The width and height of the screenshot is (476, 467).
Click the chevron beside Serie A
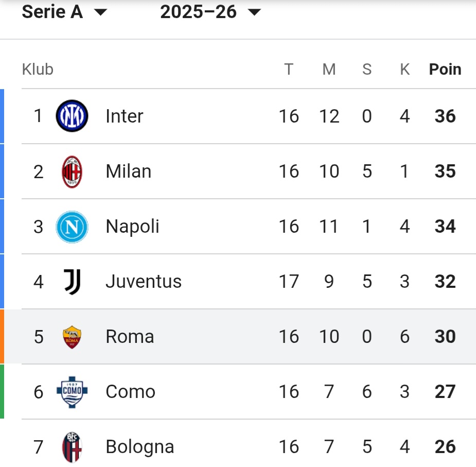101,12
